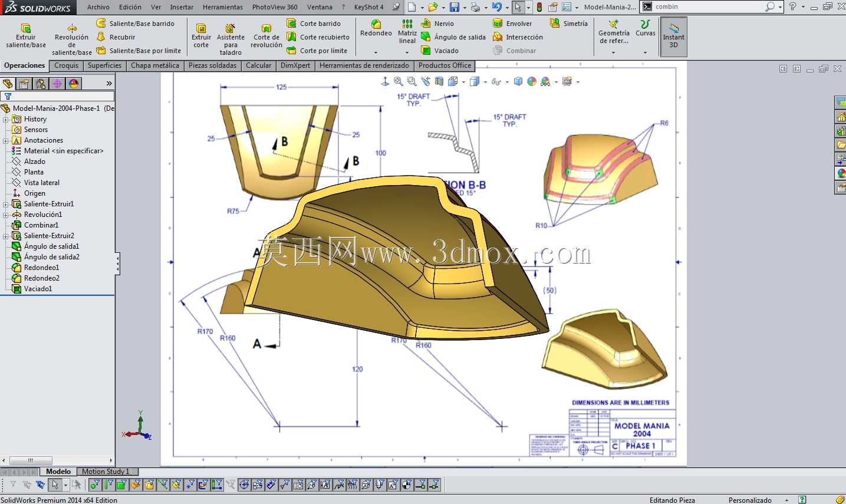This screenshot has width=846, height=504.
Task: Switch to the Chapa metálica tab
Action: (x=155, y=65)
